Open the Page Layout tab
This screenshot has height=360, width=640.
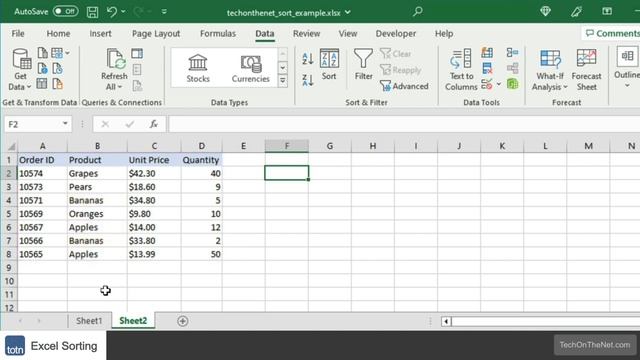pyautogui.click(x=156, y=33)
